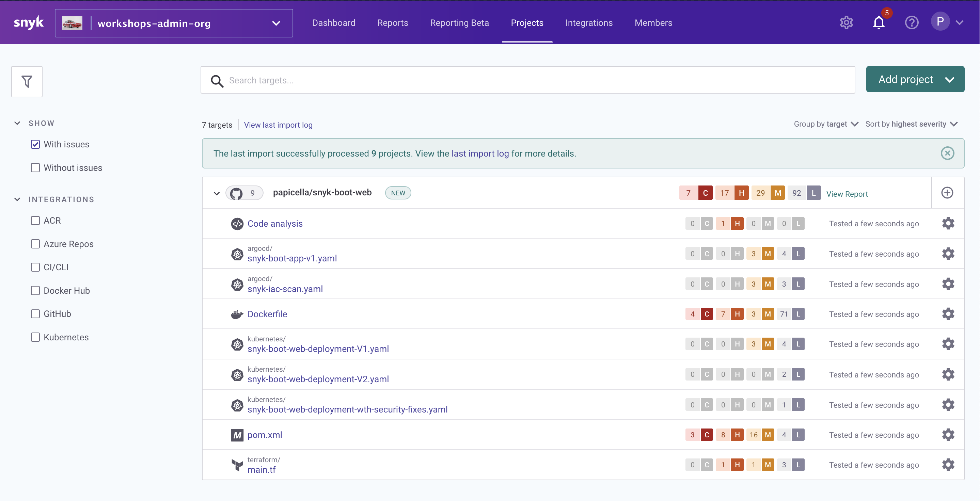The width and height of the screenshot is (980, 501).
Task: Click plus icon on papicella/snyk-boot-web target
Action: [947, 193]
